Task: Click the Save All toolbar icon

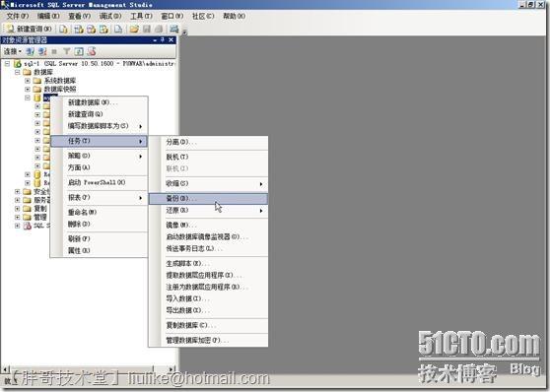Action: (x=159, y=30)
